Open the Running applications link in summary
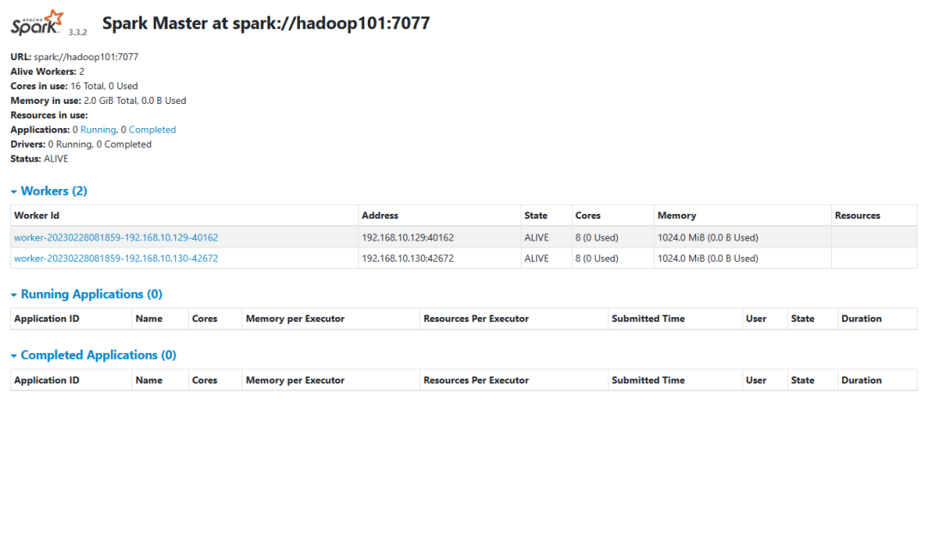The image size is (928, 560). (98, 130)
